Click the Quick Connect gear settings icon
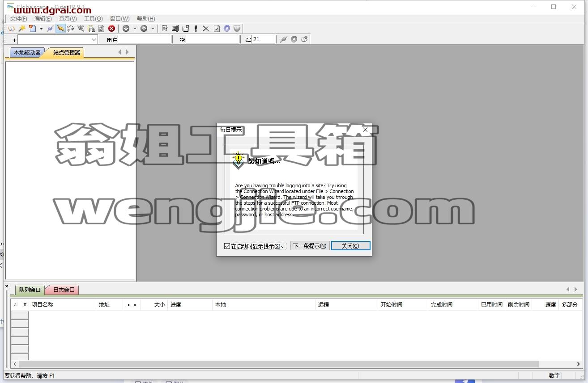Image resolution: width=588 pixels, height=383 pixels. pos(294,39)
